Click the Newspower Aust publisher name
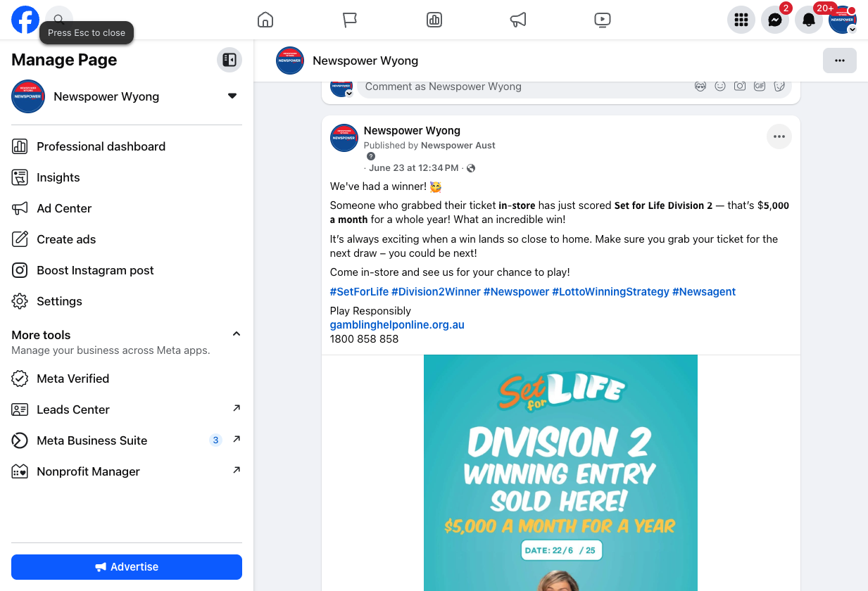This screenshot has width=868, height=591. [458, 146]
